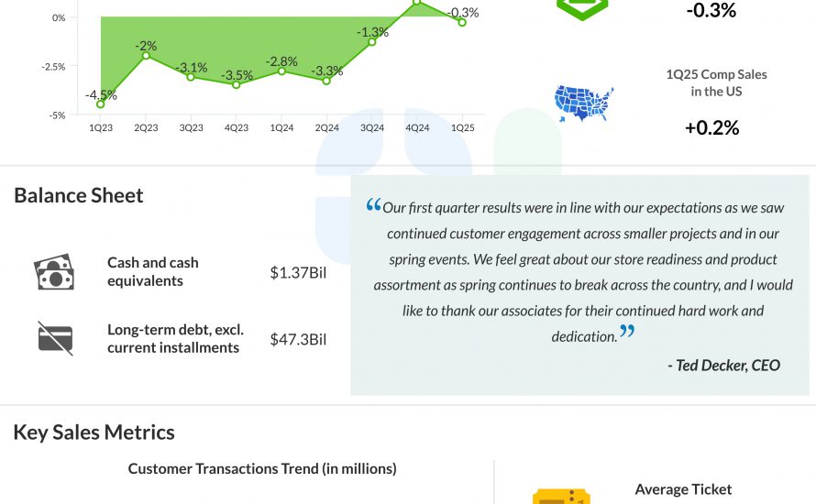Click the blue US map icon
This screenshot has width=816, height=504.
pos(583,103)
